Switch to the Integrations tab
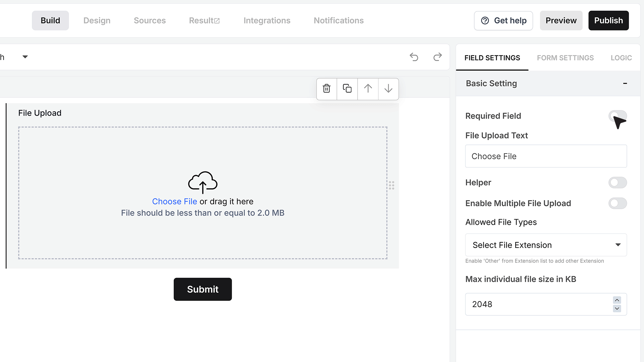Viewport: 644px width, 362px height. pyautogui.click(x=267, y=20)
